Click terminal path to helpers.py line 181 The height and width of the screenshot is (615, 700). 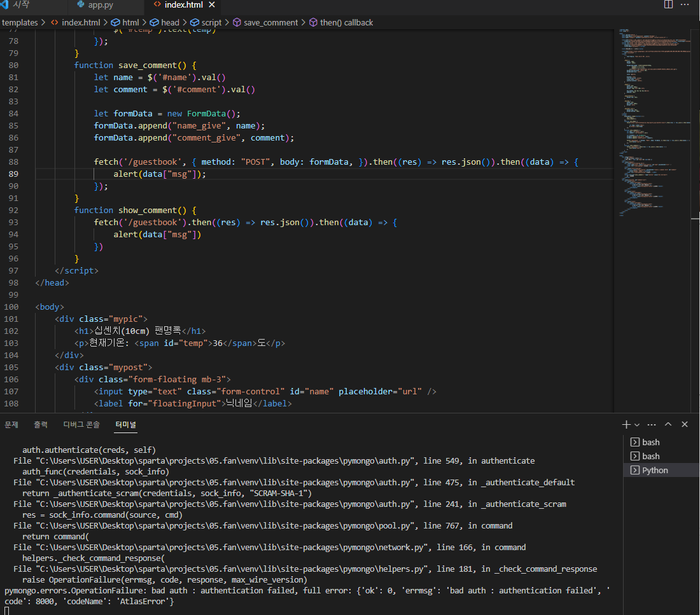coord(305,569)
